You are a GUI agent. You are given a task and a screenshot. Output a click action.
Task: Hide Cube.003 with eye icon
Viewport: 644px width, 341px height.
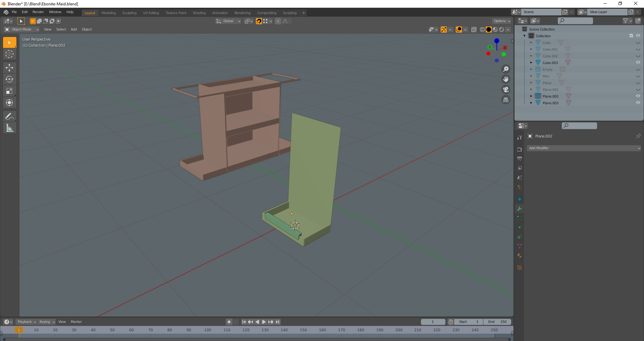tap(638, 62)
